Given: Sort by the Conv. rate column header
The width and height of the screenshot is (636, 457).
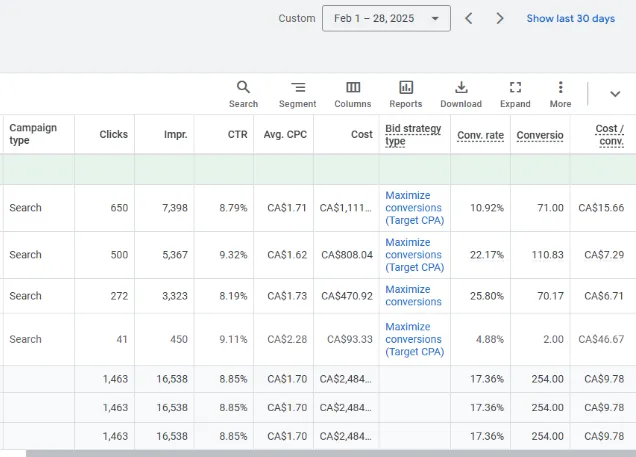Looking at the screenshot, I should [481, 135].
